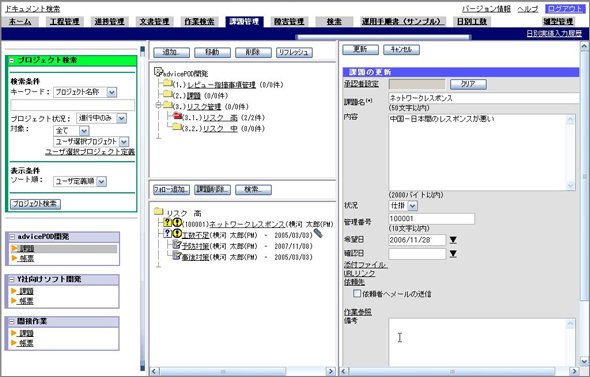
Task: Click orange arrow beside 帳票 under Y社向けソフト開発
Action: [14, 301]
